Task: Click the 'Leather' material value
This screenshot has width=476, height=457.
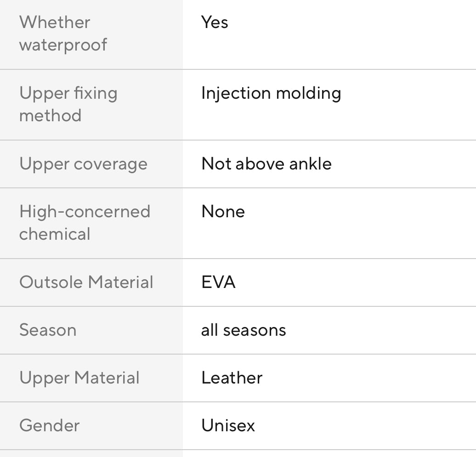Action: coord(232,378)
